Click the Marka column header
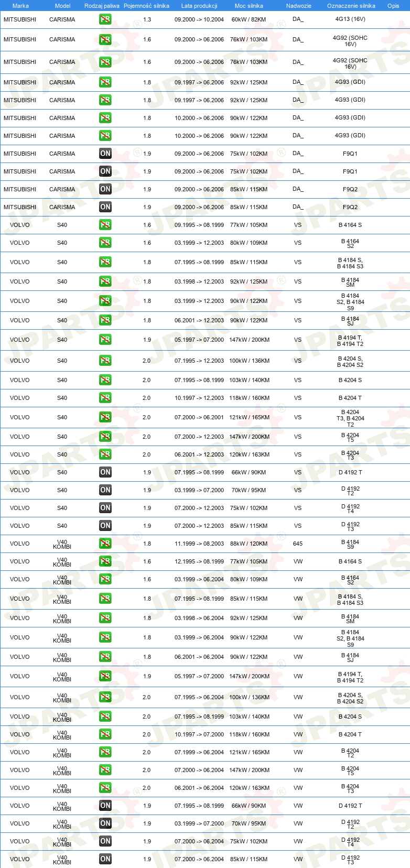The height and width of the screenshot is (868, 410). [20, 6]
